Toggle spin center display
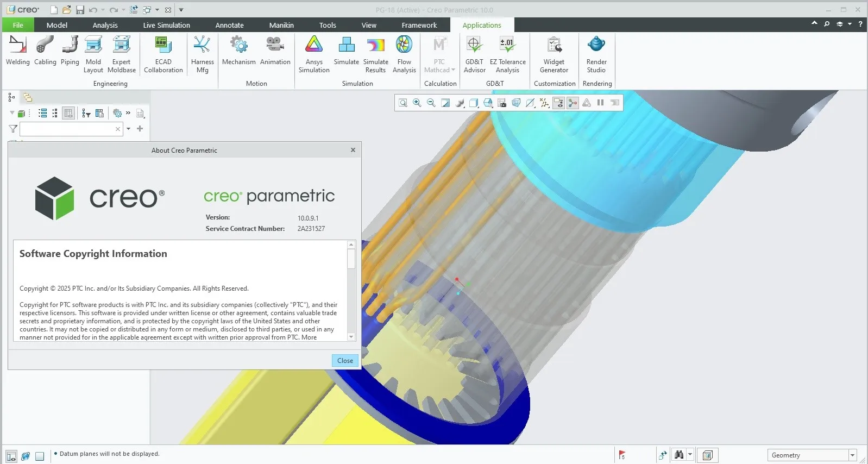The height and width of the screenshot is (464, 868). tap(573, 103)
